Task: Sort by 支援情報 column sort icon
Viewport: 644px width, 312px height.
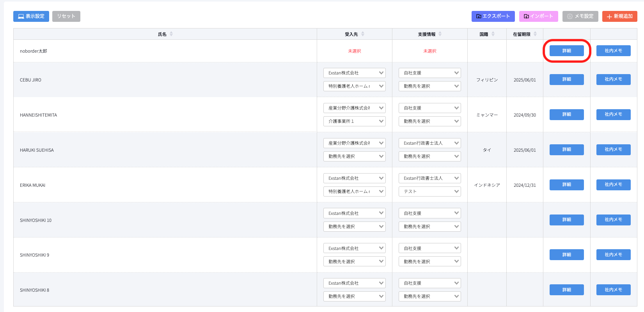Action: [x=440, y=34]
